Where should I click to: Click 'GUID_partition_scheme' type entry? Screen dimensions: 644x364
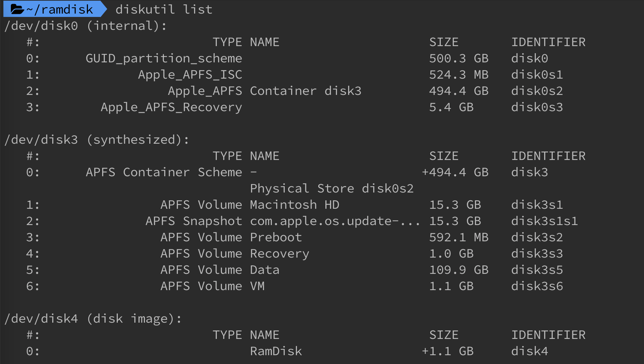(x=164, y=59)
